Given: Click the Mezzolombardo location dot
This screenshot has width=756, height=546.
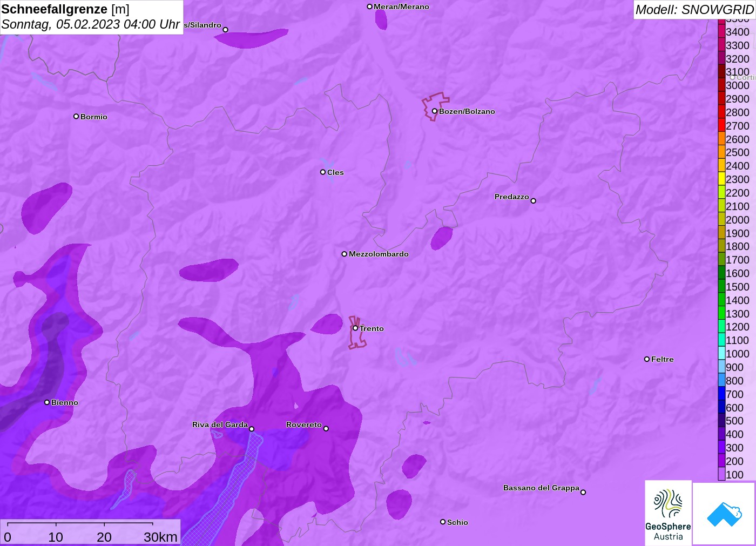Looking at the screenshot, I should coord(344,254).
